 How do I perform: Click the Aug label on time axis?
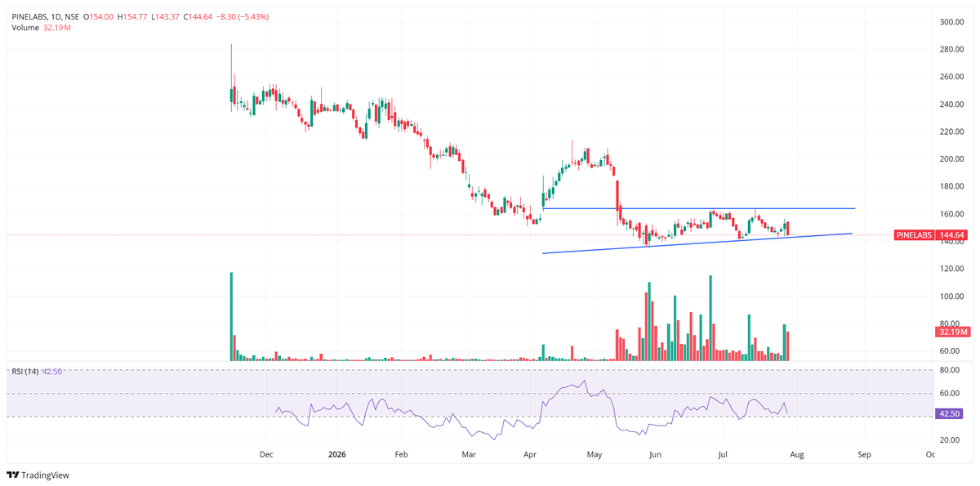coord(798,453)
